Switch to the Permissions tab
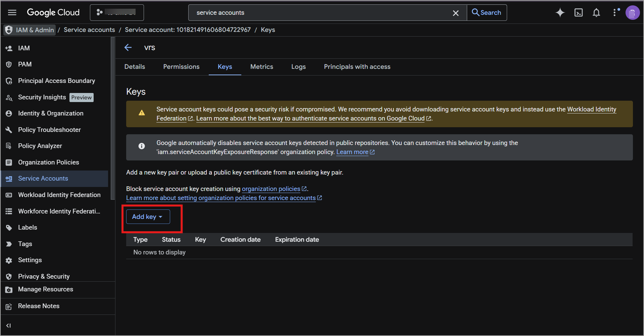644x336 pixels. (x=181, y=67)
